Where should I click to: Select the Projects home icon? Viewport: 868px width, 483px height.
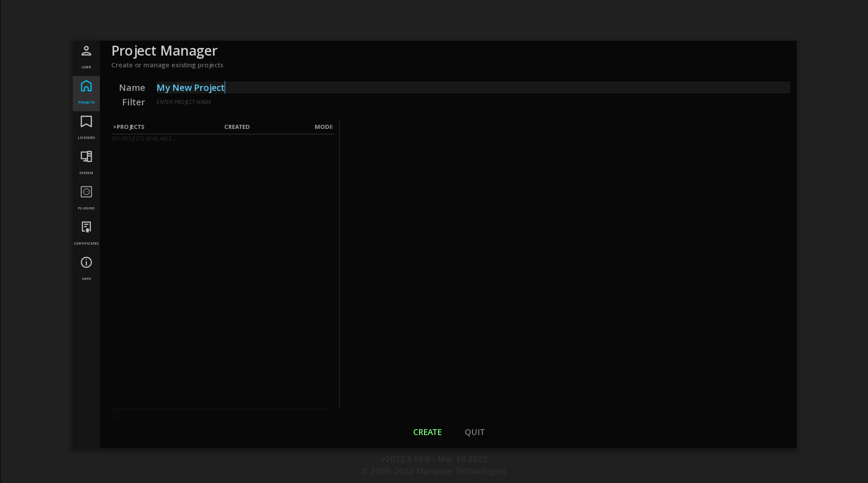coord(86,86)
